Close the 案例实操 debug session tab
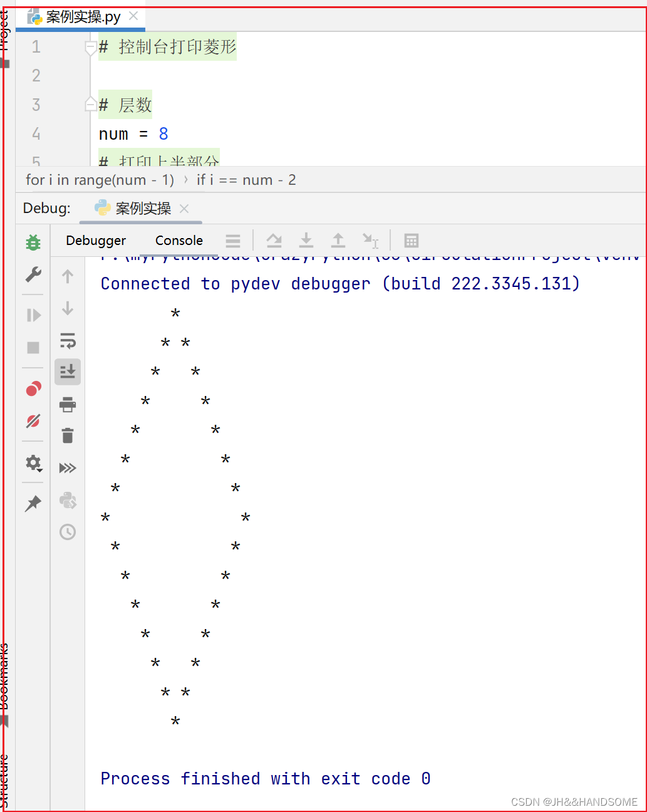 point(184,209)
